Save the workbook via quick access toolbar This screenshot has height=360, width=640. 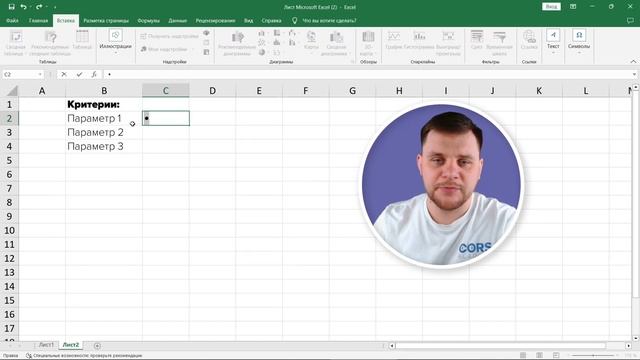[11, 7]
